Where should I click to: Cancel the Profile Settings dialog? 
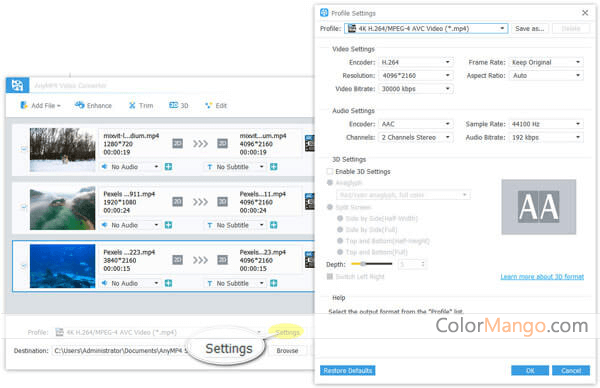(x=571, y=370)
